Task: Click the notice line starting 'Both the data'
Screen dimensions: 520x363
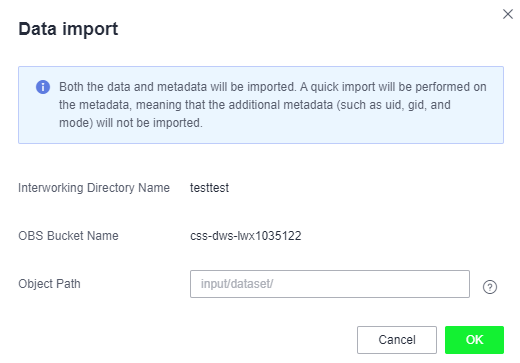Action: tap(273, 87)
